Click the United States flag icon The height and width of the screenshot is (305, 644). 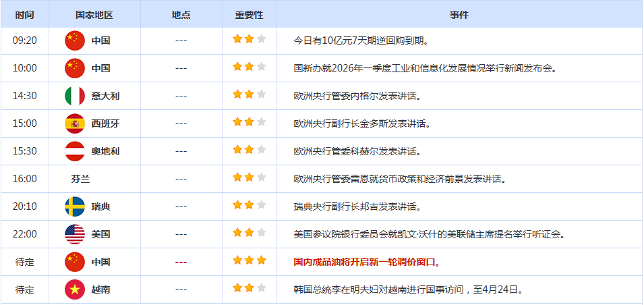coord(75,234)
